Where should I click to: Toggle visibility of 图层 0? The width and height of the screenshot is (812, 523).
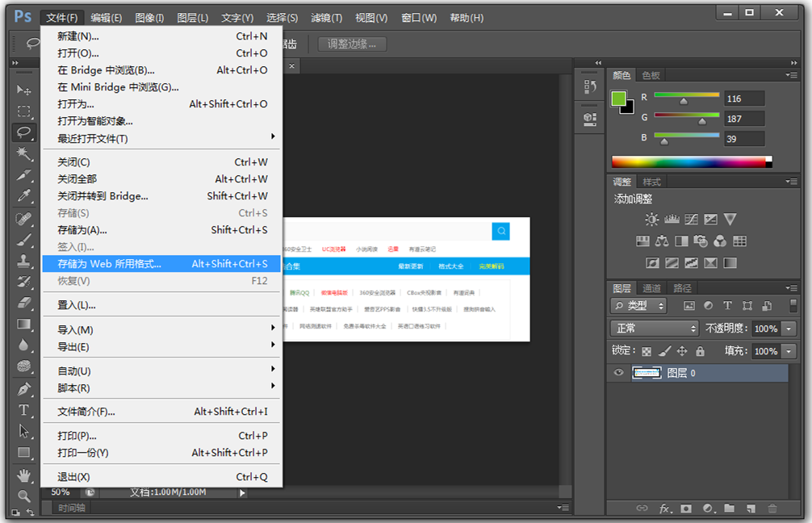[618, 373]
